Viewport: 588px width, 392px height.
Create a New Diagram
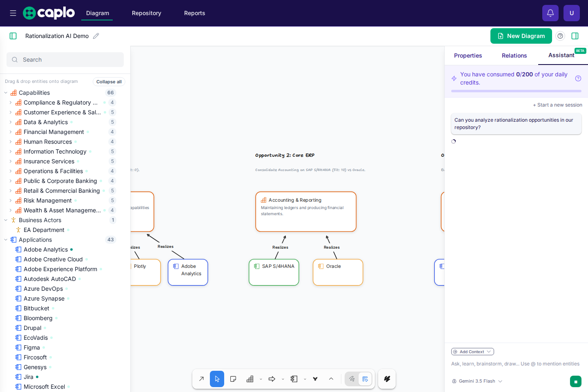click(521, 36)
